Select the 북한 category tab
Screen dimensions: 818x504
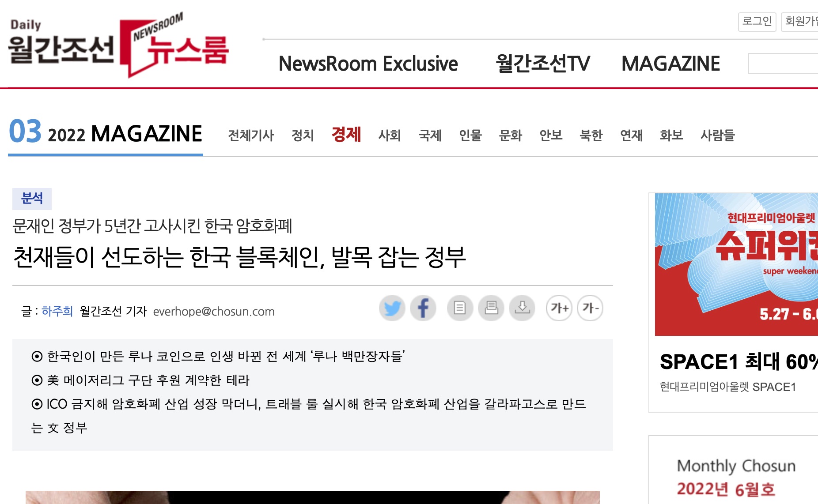(x=591, y=135)
